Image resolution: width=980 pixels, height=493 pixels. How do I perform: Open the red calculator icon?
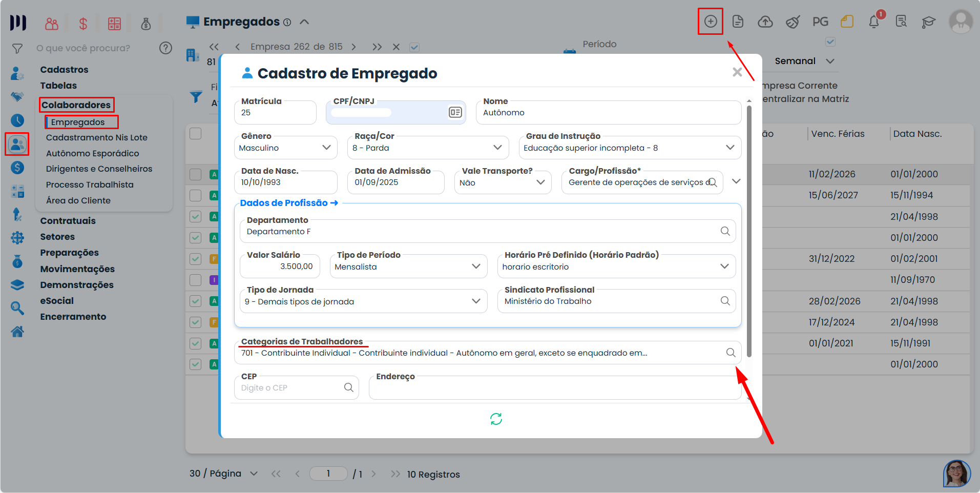(114, 24)
